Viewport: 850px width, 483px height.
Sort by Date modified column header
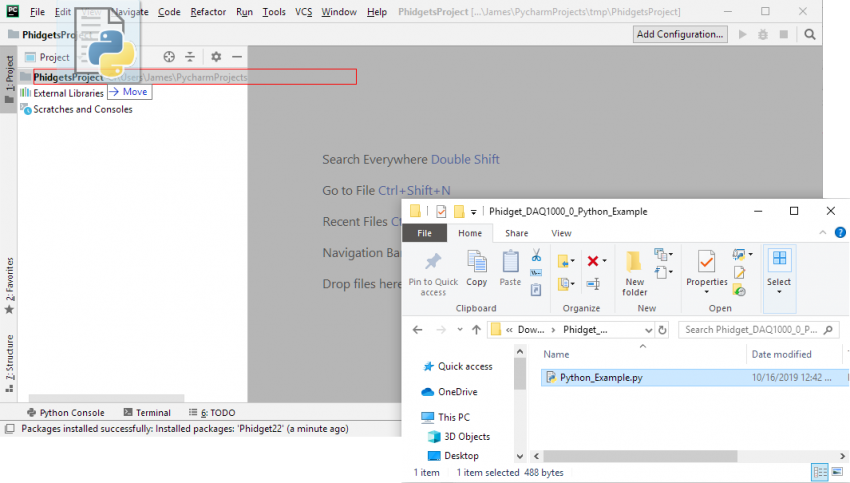[781, 355]
